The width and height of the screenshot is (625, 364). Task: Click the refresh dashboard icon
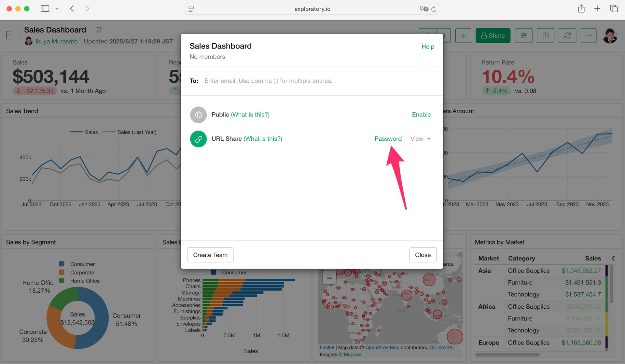click(567, 35)
